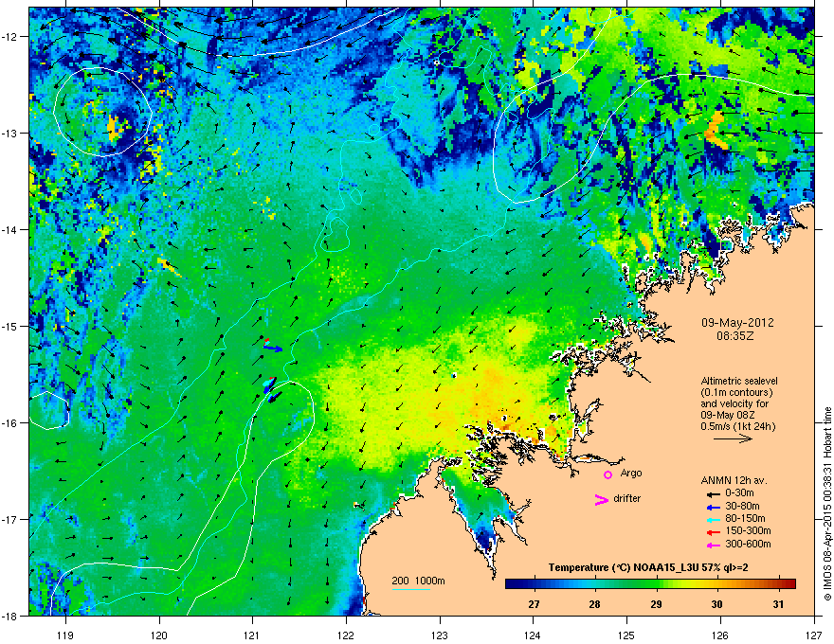The image size is (834, 644).
Task: Click the longitude 119 axis label
Action: click(x=65, y=635)
